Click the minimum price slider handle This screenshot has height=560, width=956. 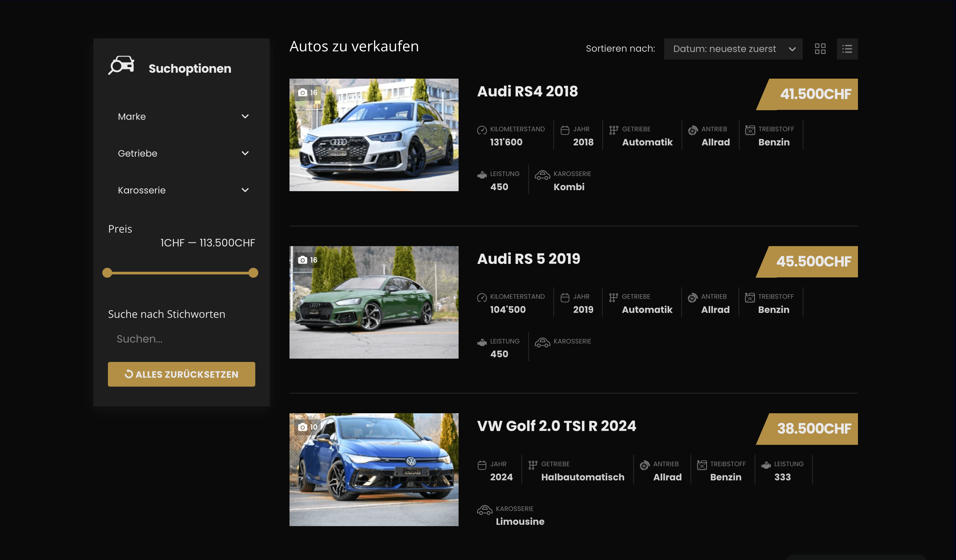click(x=107, y=272)
